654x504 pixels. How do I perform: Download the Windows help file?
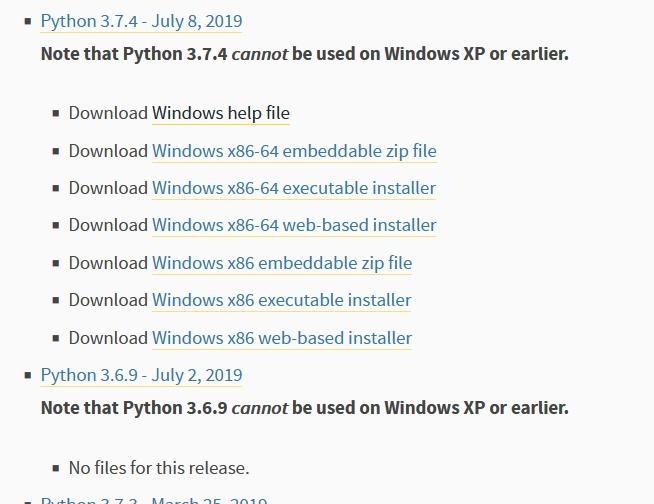point(221,113)
